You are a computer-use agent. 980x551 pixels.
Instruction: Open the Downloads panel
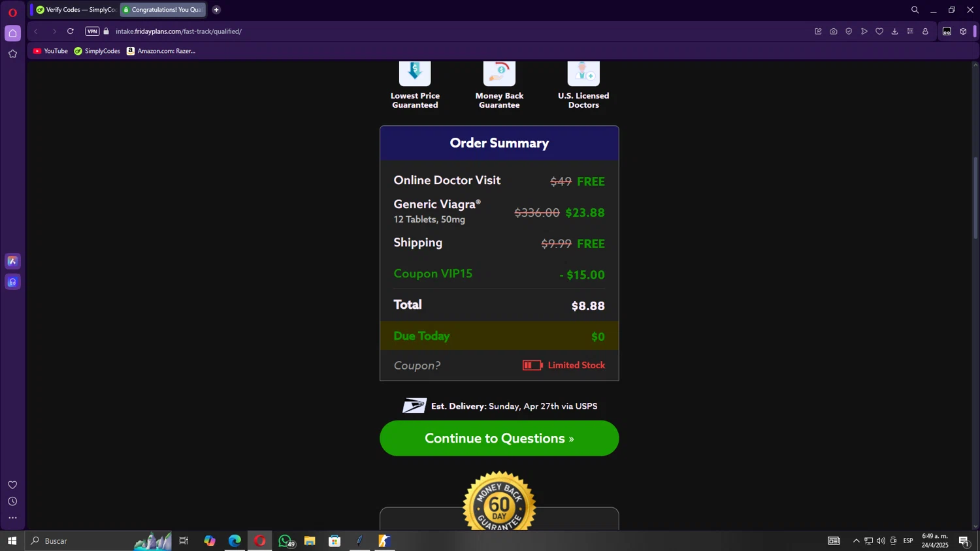tap(895, 31)
